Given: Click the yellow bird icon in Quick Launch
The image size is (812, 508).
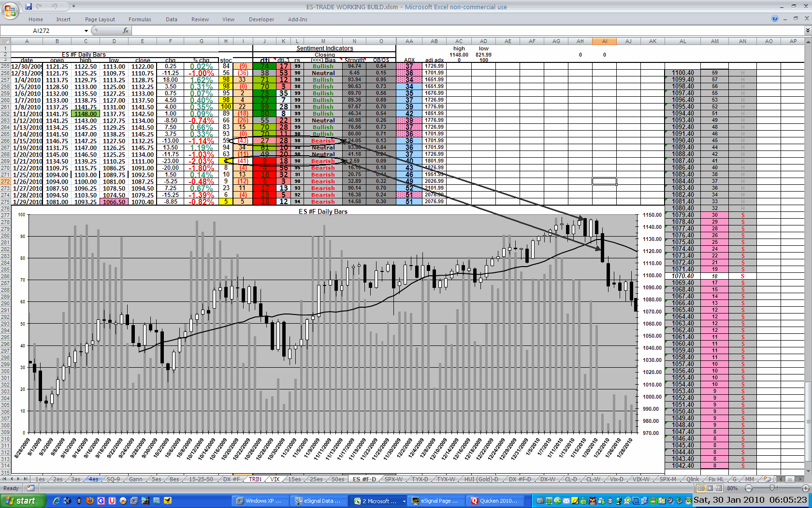Looking at the screenshot, I should tap(168, 501).
